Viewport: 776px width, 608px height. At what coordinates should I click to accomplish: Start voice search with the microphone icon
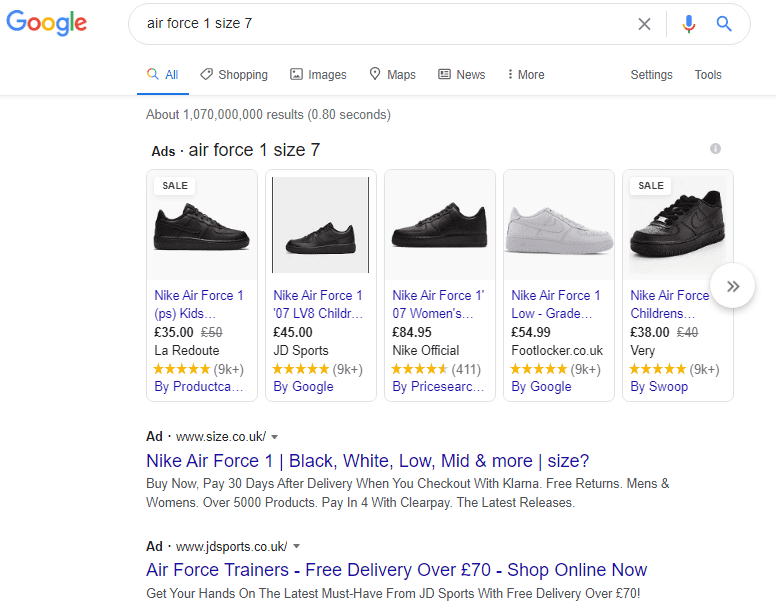click(x=688, y=24)
